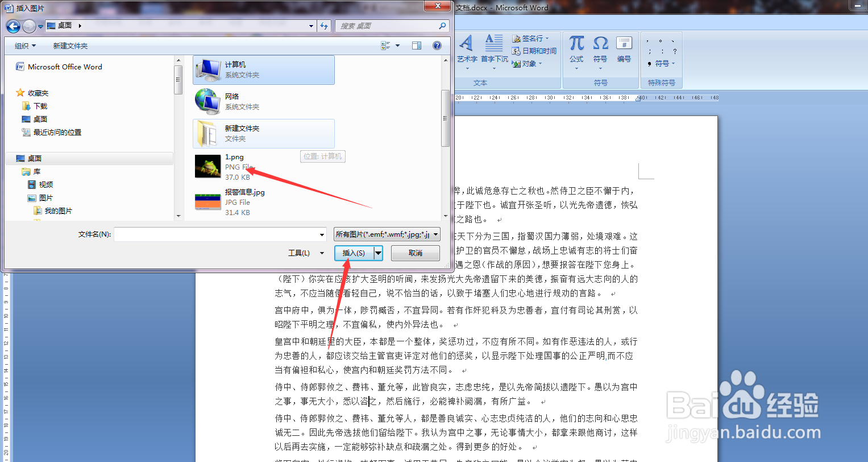Image resolution: width=868 pixels, height=462 pixels.
Task: Insert 日期和时间 in Word ribbon
Action: click(534, 51)
